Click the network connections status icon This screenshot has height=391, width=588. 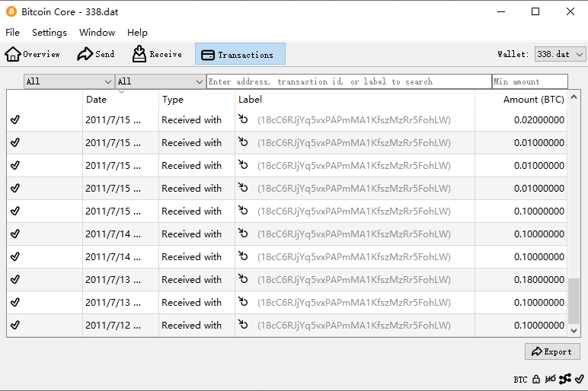pyautogui.click(x=564, y=379)
